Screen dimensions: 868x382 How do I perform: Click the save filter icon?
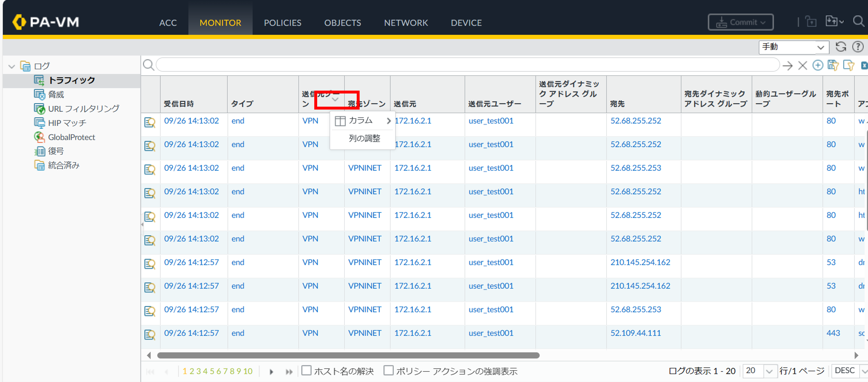pos(833,65)
